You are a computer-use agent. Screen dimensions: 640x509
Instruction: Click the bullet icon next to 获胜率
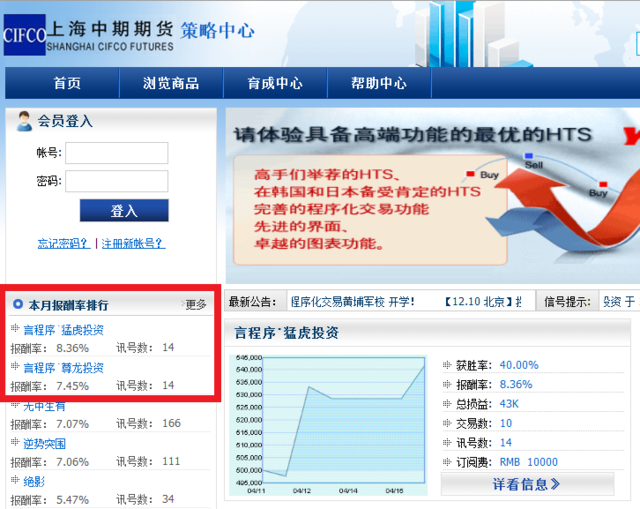[x=447, y=365]
